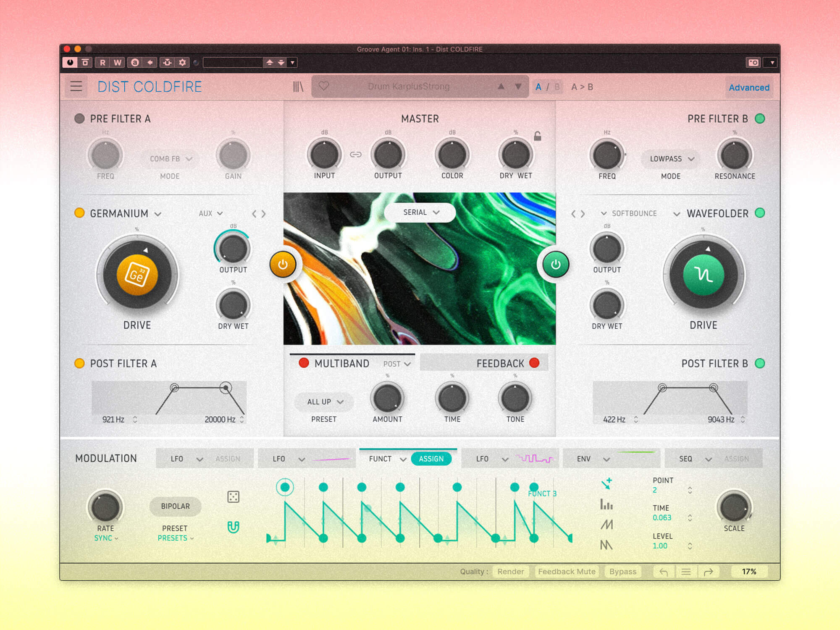Select the ramp-up wave shape icon
The width and height of the screenshot is (840, 630).
pos(606,525)
